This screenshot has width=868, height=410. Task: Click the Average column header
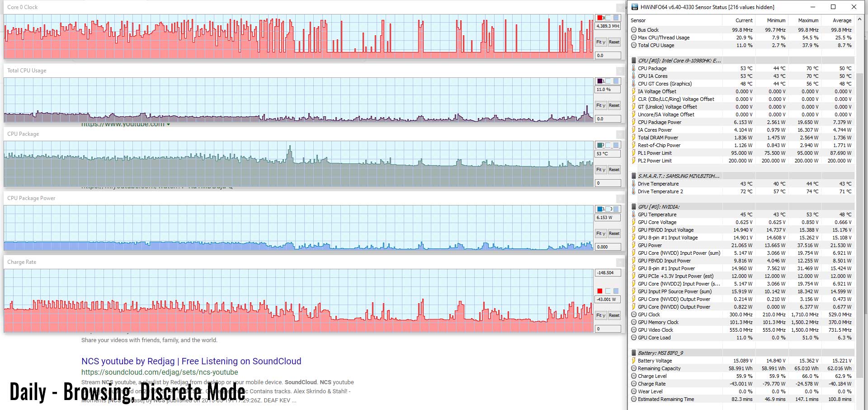[842, 20]
